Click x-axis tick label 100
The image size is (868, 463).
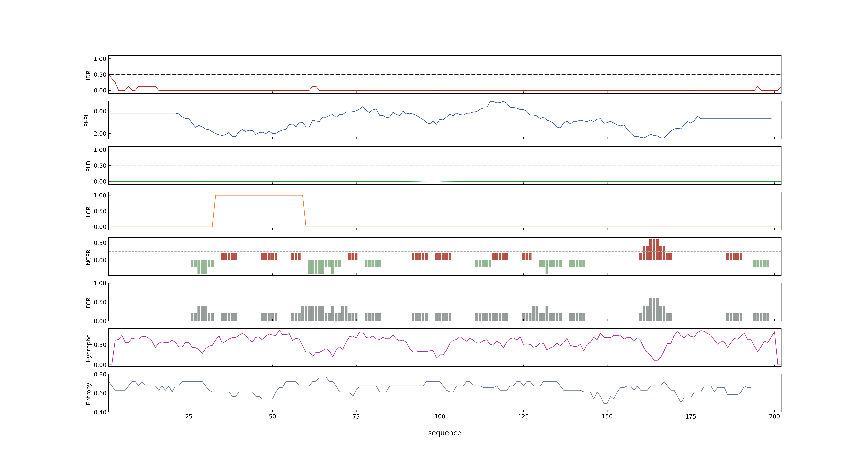point(440,416)
